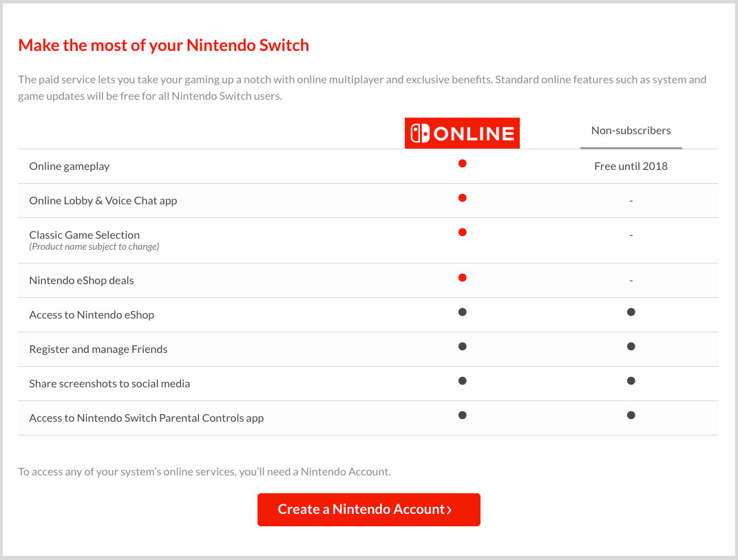The image size is (738, 560).
Task: Click Make the most of your Nintendo Switch heading
Action: (x=163, y=45)
